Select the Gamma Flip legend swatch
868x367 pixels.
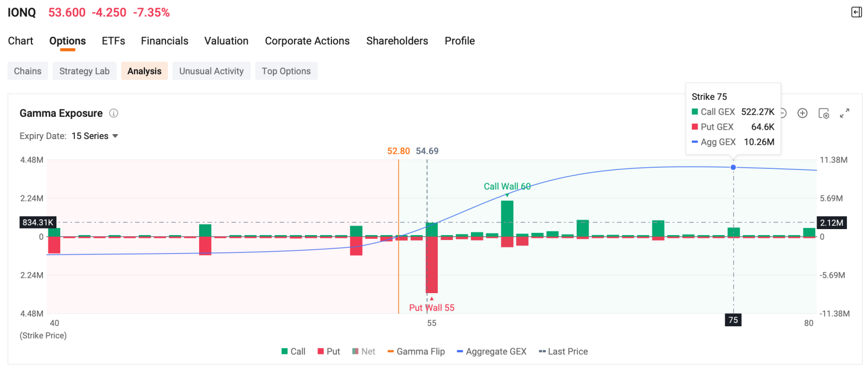coord(391,351)
